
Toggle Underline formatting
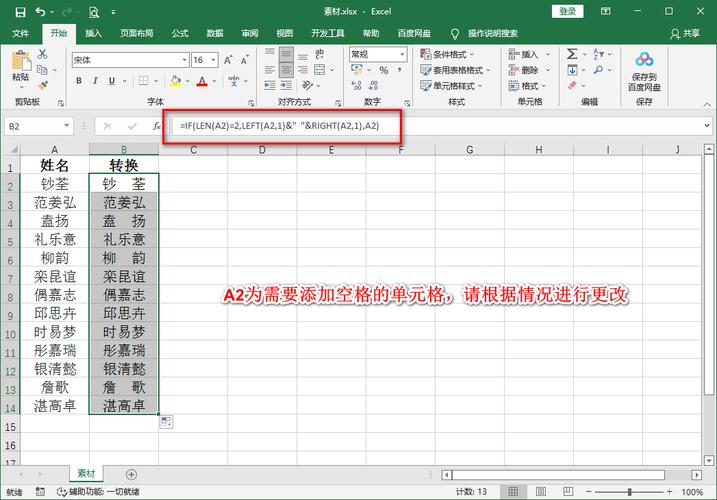(112, 81)
